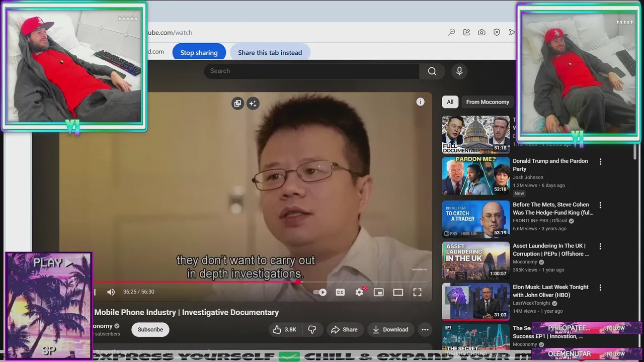Open the video settings gear
This screenshot has height=362, width=644.
click(x=359, y=292)
